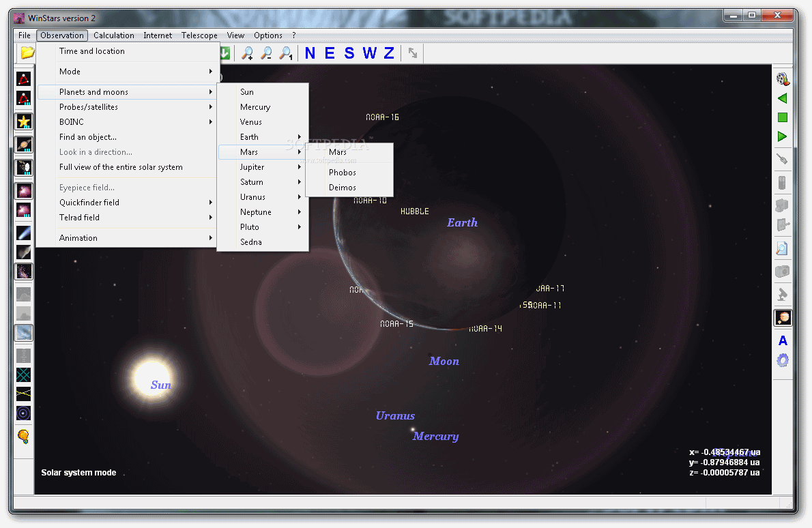Click the gray camera capture icon
This screenshot has width=812, height=528.
click(783, 272)
